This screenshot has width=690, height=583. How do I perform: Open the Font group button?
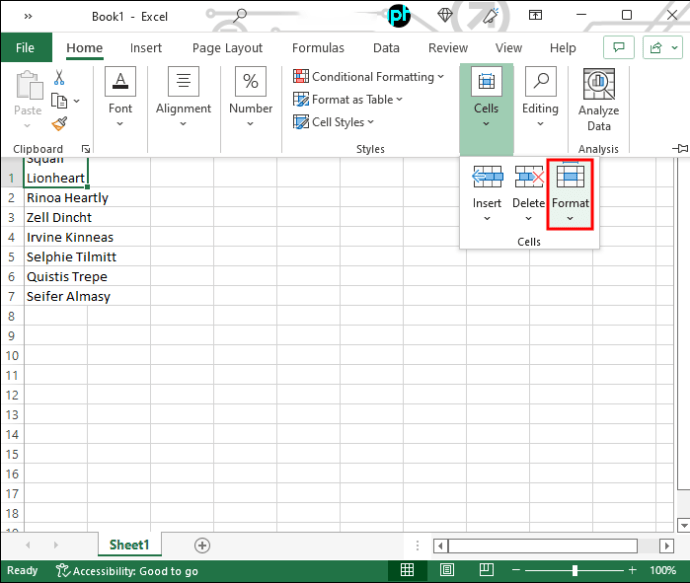click(x=120, y=97)
